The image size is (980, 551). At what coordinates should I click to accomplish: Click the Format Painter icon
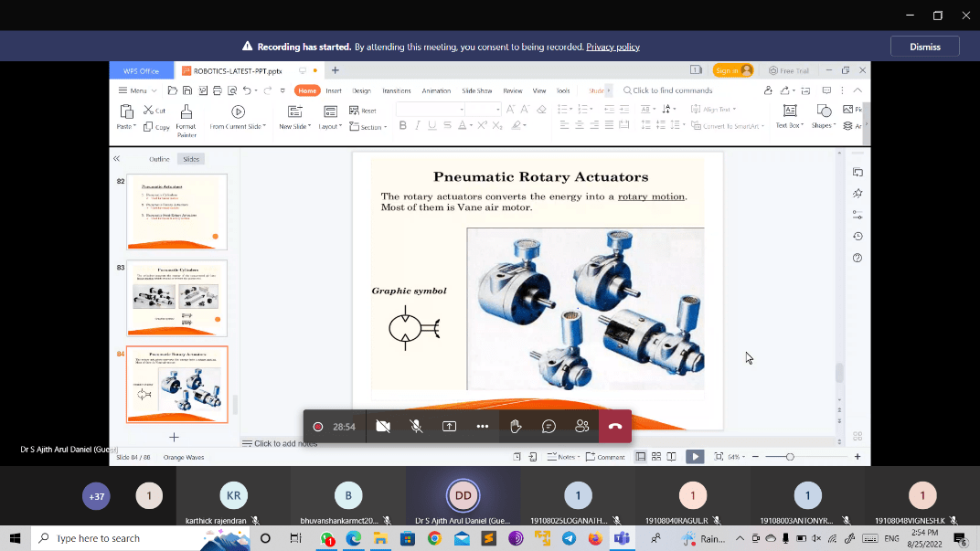[x=186, y=120]
